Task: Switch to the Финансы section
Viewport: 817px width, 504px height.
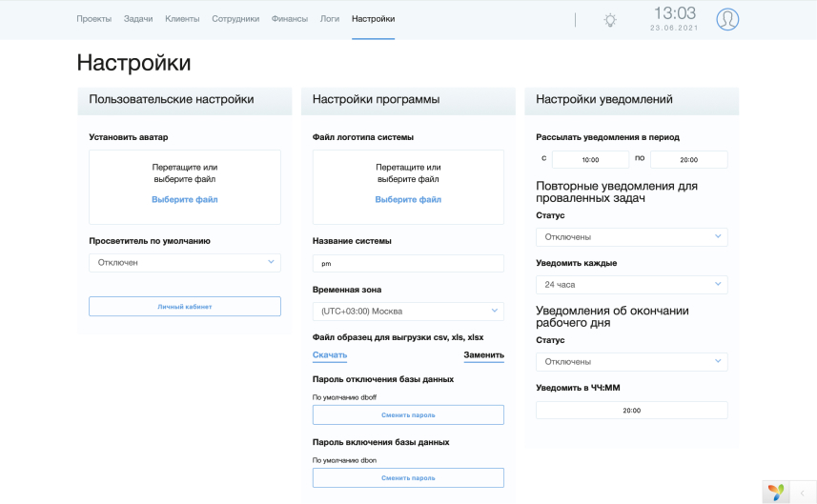Action: coord(289,19)
